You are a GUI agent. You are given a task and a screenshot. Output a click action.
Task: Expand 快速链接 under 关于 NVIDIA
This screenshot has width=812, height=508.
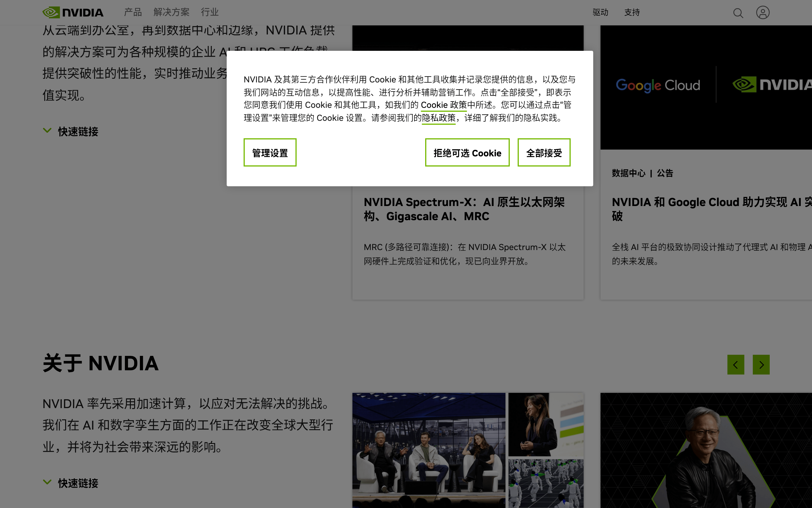click(x=71, y=483)
